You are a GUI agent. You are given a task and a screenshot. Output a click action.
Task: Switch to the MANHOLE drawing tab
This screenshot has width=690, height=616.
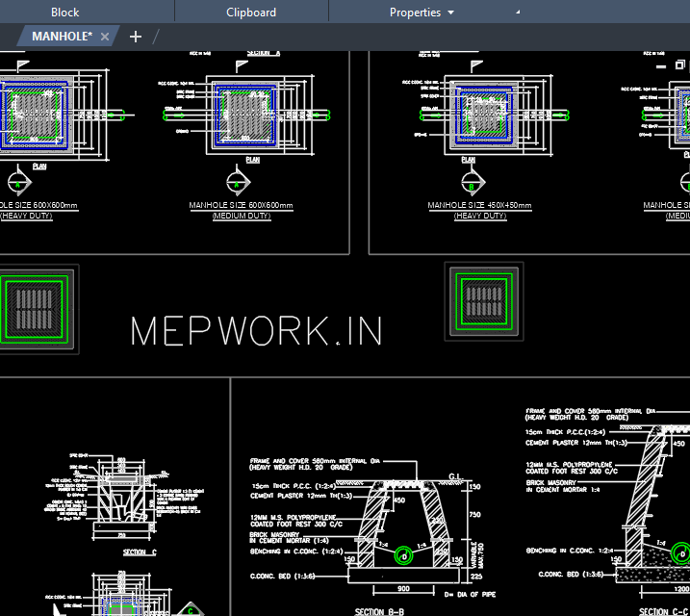(x=62, y=37)
